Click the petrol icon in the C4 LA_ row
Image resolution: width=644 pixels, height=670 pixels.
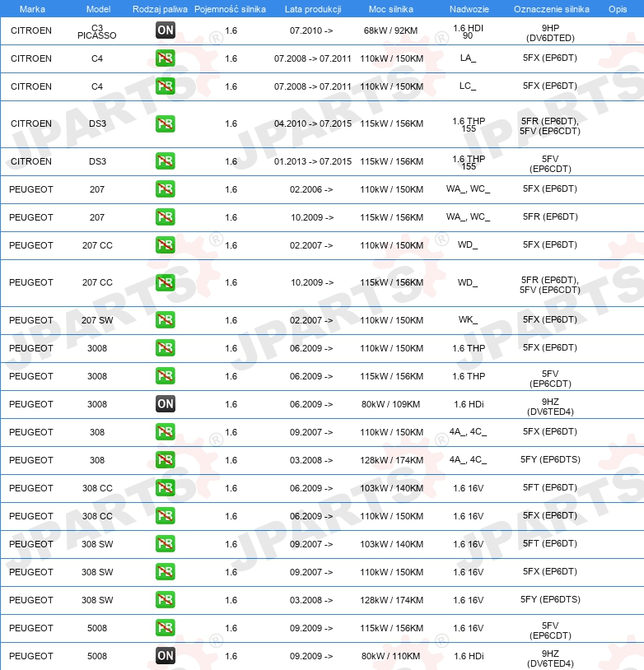[166, 58]
